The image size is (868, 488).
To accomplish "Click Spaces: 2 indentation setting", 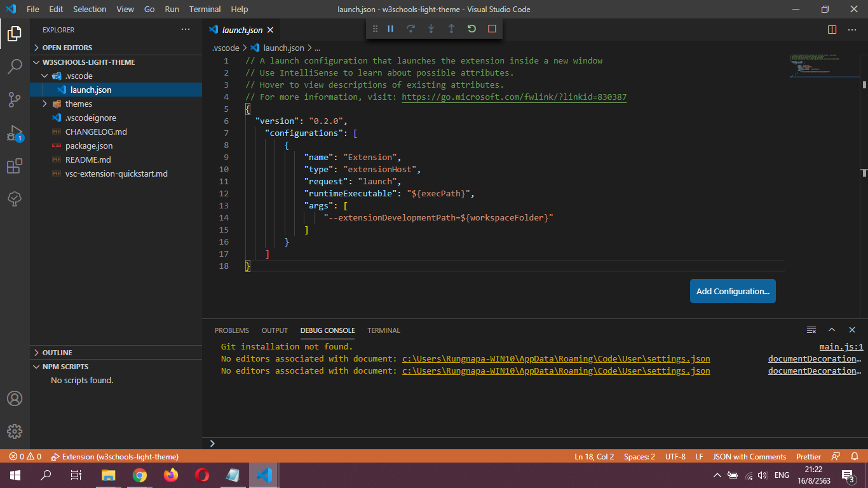I will (639, 457).
